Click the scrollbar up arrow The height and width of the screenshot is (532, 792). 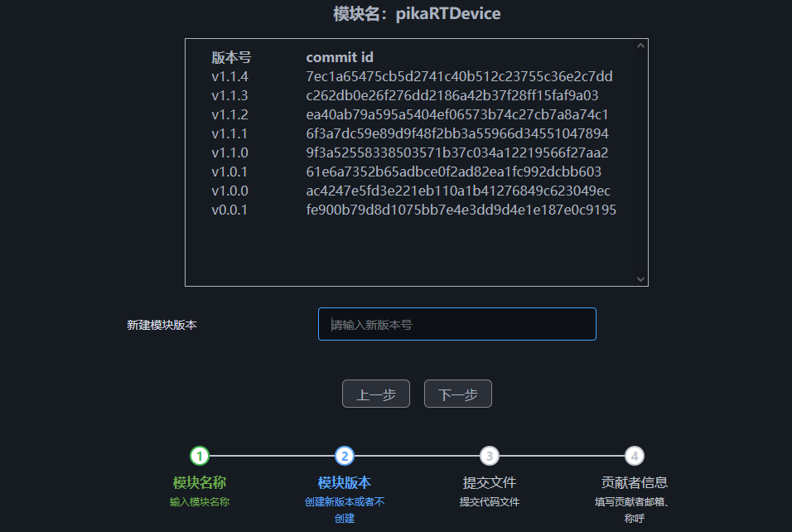(640, 45)
